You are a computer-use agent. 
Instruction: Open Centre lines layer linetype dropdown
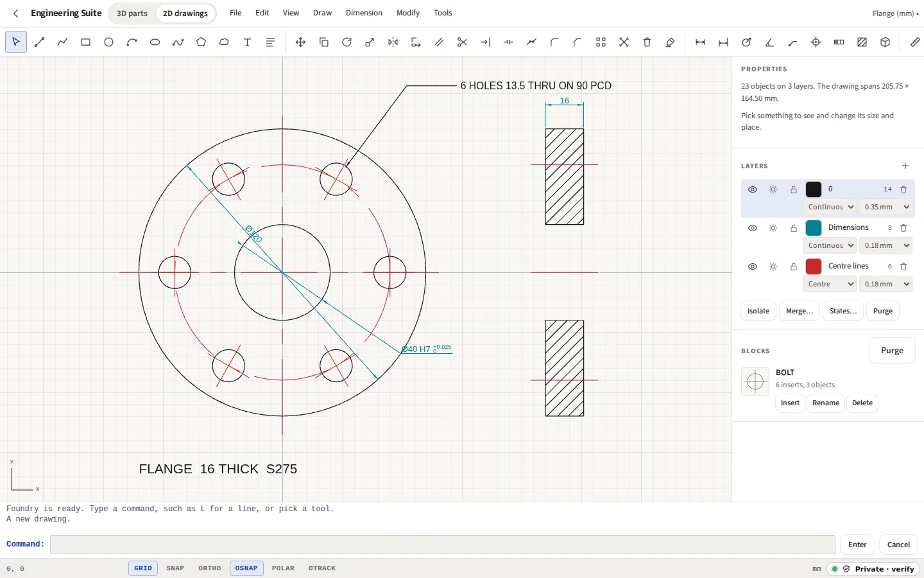(x=830, y=284)
